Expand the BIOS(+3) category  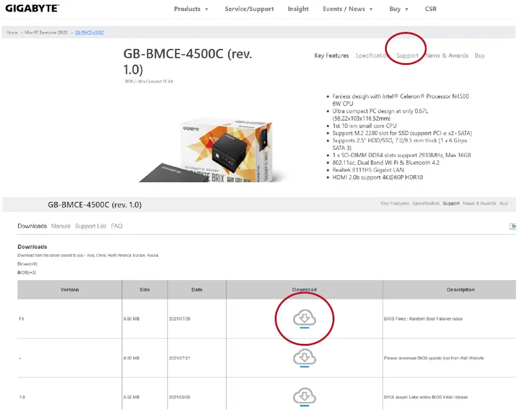[27, 273]
